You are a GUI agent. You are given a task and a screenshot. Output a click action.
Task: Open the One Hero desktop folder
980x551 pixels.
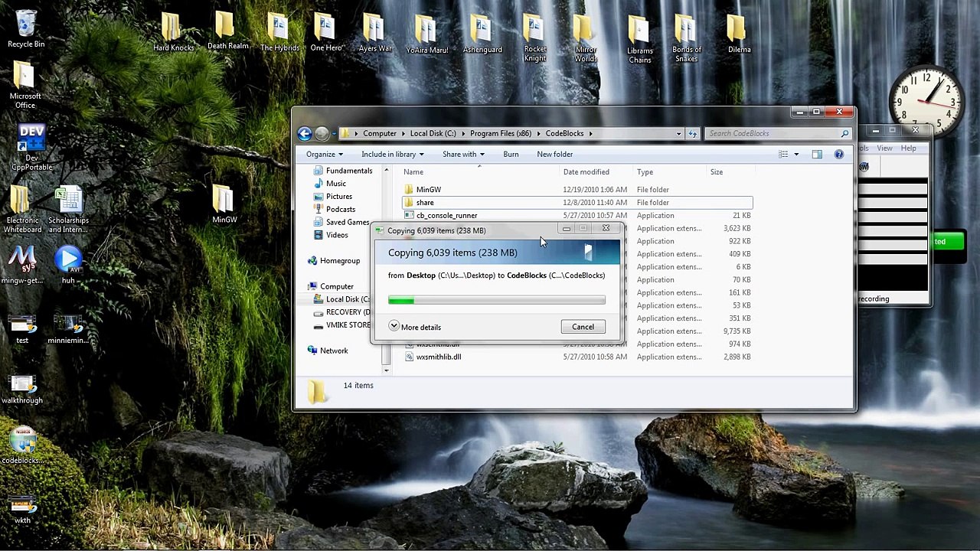(x=326, y=33)
